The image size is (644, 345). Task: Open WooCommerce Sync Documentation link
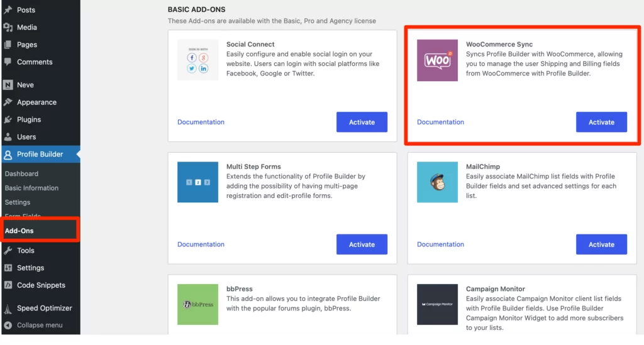tap(440, 122)
